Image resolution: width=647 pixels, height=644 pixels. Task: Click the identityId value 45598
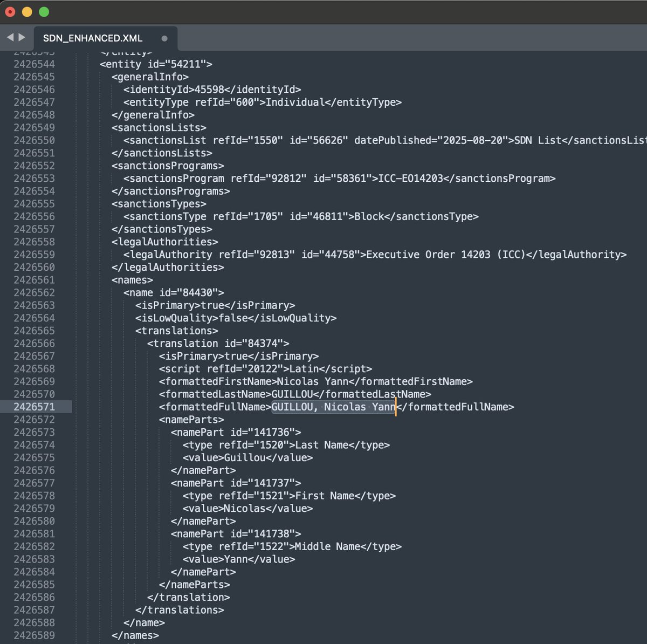point(209,90)
